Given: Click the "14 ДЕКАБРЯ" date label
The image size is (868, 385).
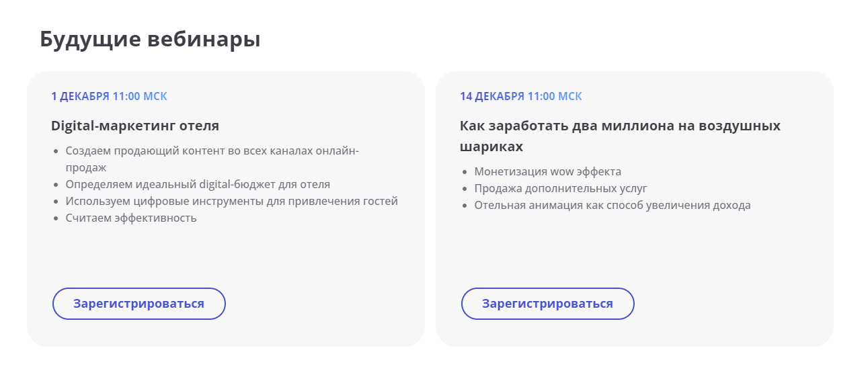Looking at the screenshot, I should tap(491, 96).
